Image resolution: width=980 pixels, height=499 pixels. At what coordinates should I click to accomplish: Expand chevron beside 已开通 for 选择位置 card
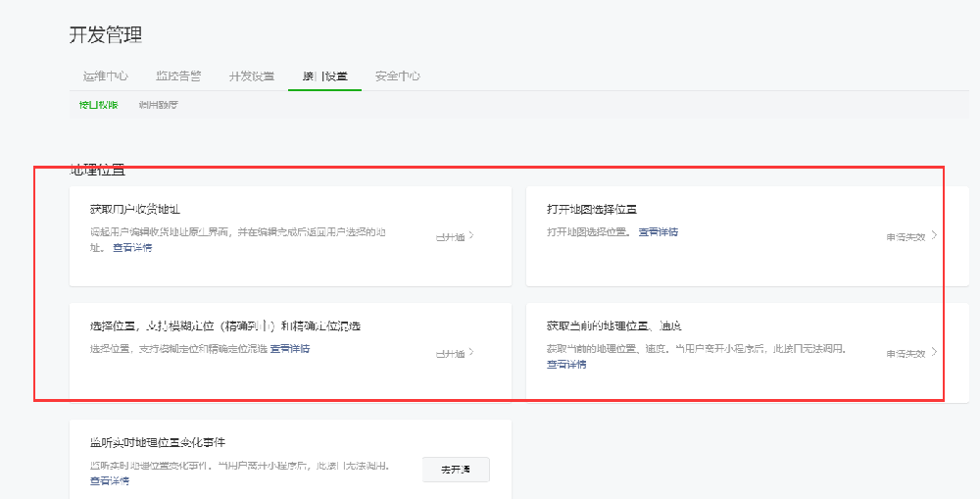pos(472,352)
